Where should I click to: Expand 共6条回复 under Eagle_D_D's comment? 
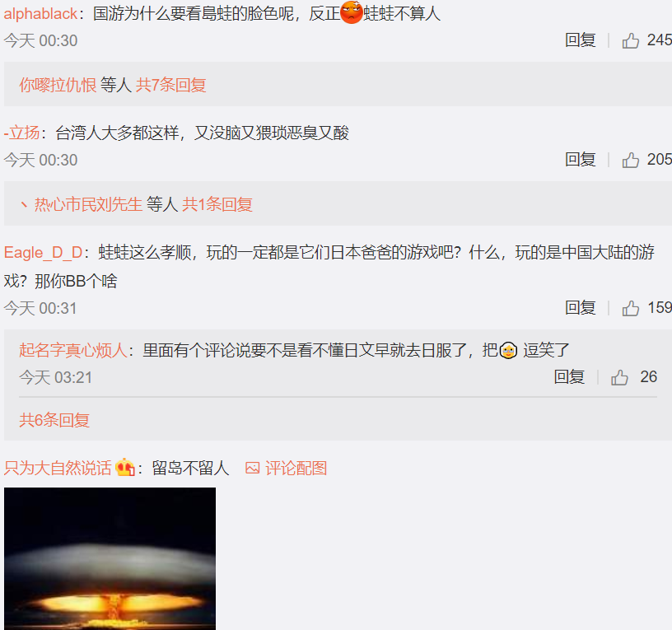coord(54,419)
